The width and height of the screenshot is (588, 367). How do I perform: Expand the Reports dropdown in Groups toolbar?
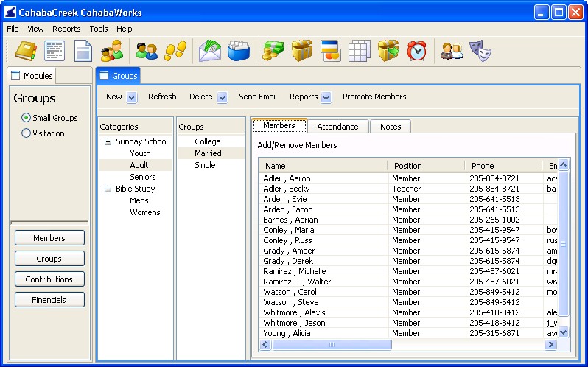pyautogui.click(x=326, y=97)
